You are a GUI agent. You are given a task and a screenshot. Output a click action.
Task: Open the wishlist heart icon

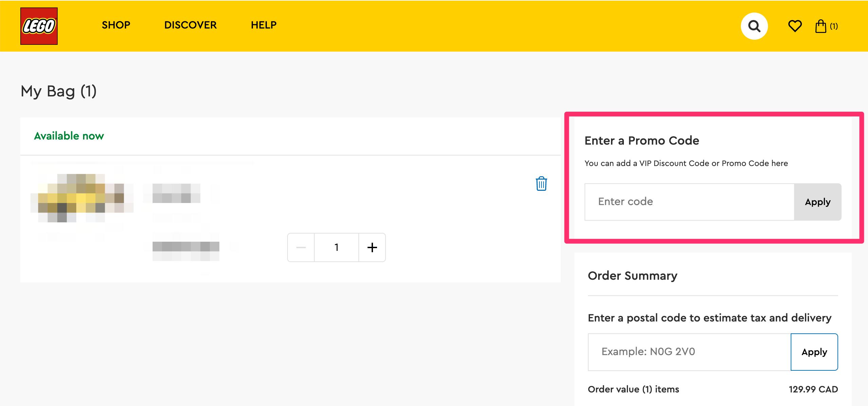point(795,26)
